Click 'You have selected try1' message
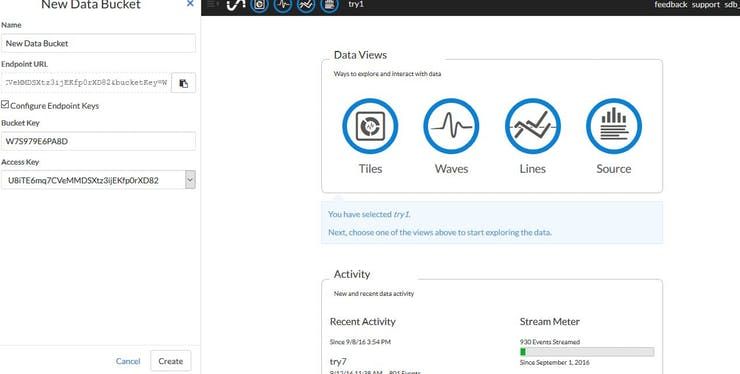This screenshot has width=740, height=374. pos(369,214)
